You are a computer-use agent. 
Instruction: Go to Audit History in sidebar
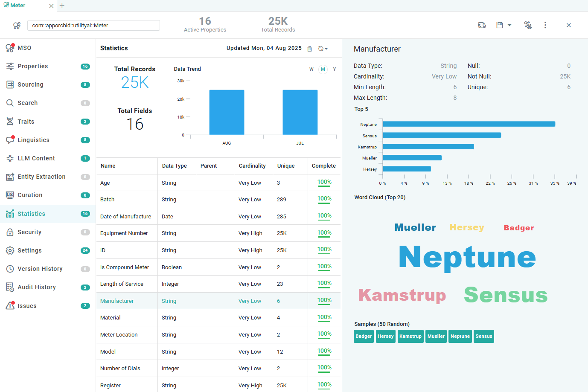37,287
